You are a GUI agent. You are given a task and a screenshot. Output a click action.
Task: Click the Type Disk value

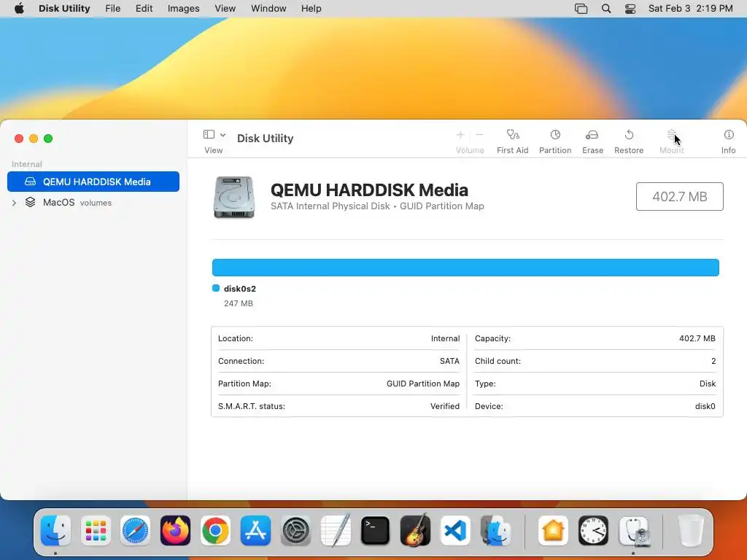(x=708, y=384)
